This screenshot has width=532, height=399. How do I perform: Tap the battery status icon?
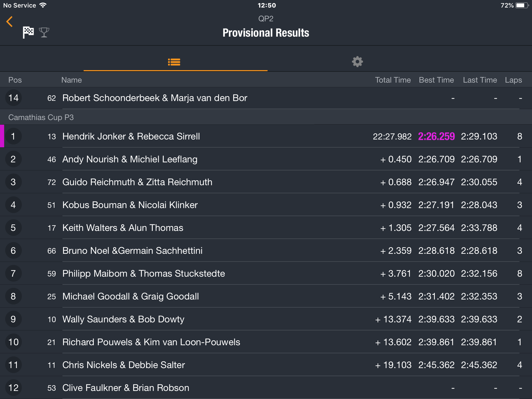[x=522, y=5]
